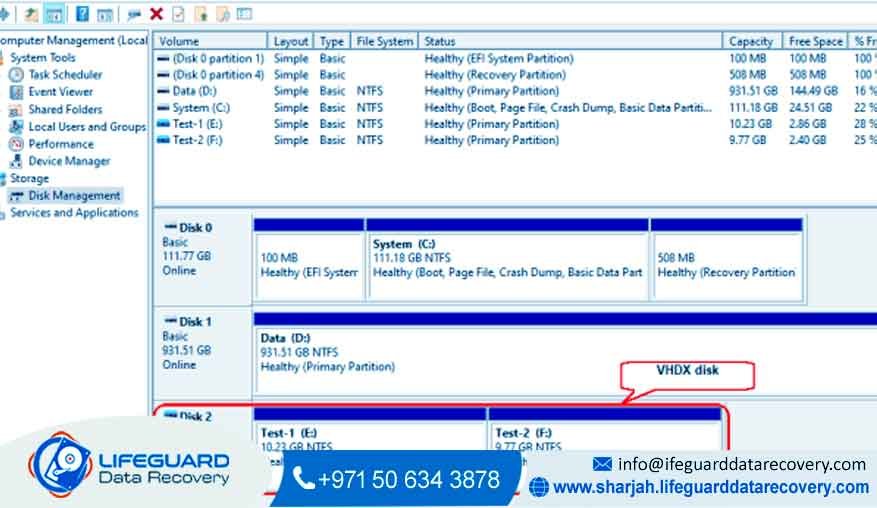Viewport: 877px width, 508px height.
Task: Click the disk icon next to Disk 0 label
Action: coord(170,227)
